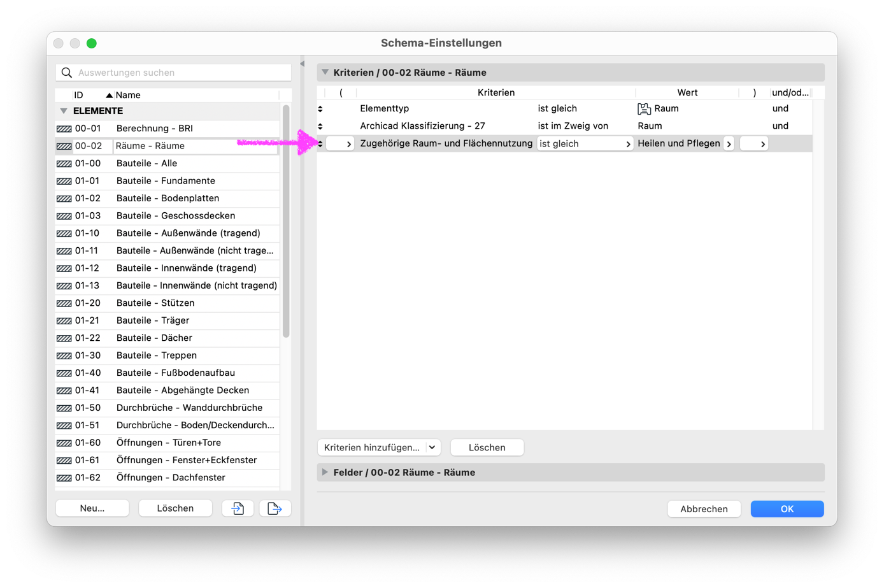This screenshot has height=588, width=884.
Task: Click the import schema icon button
Action: tap(238, 508)
